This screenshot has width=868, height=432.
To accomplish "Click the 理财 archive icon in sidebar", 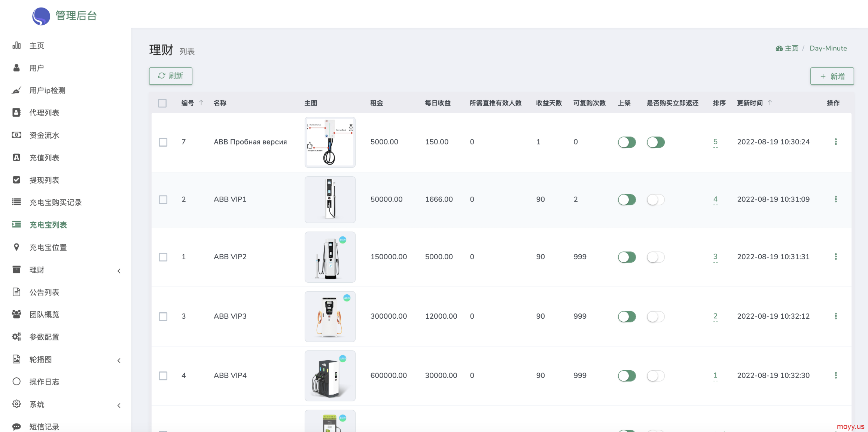I will coord(16,269).
